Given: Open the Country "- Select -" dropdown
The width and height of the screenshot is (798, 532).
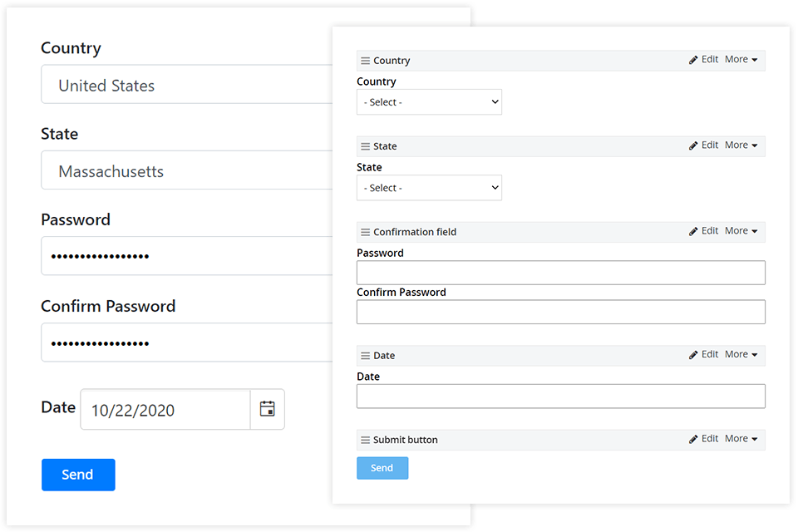Looking at the screenshot, I should [429, 102].
